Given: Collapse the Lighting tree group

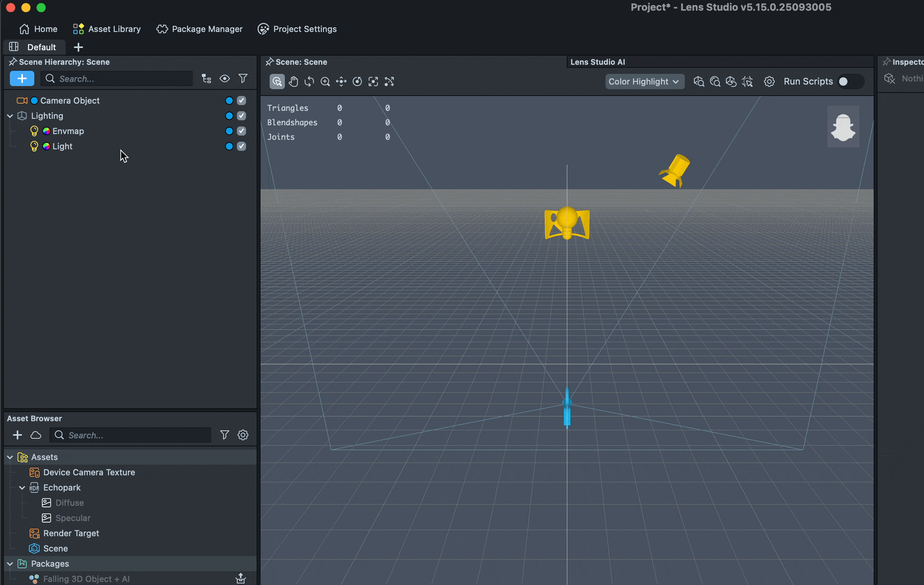Looking at the screenshot, I should coord(10,116).
